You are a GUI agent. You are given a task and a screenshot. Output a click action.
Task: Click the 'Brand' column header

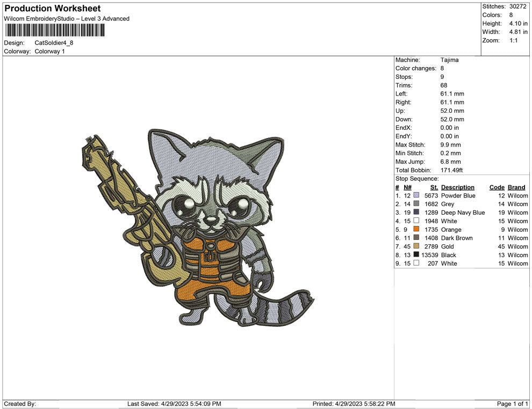tap(516, 187)
